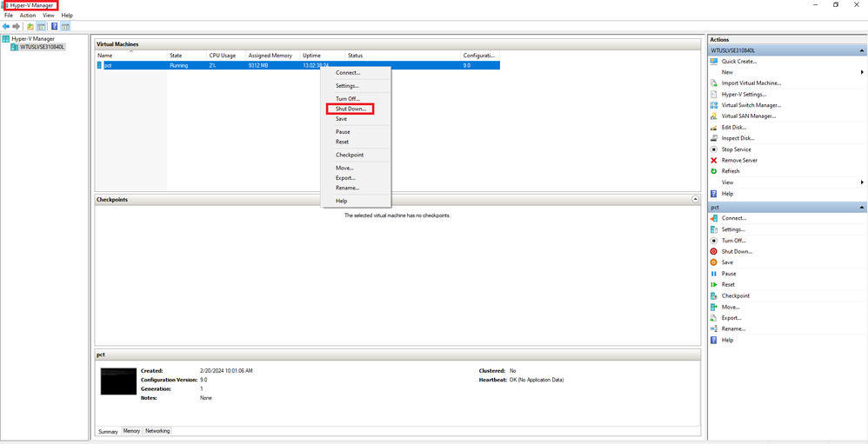The image size is (868, 444).
Task: Sort by the Assigned Memory column header
Action: point(273,56)
